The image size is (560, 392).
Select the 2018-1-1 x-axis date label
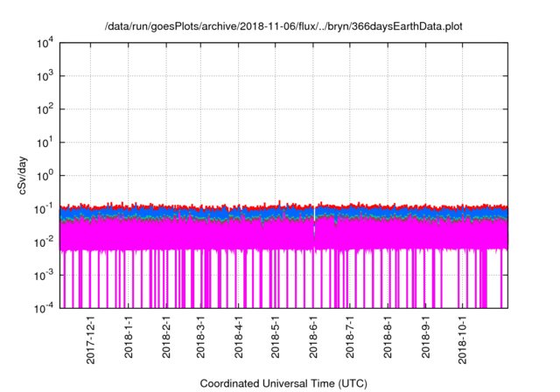click(x=129, y=337)
